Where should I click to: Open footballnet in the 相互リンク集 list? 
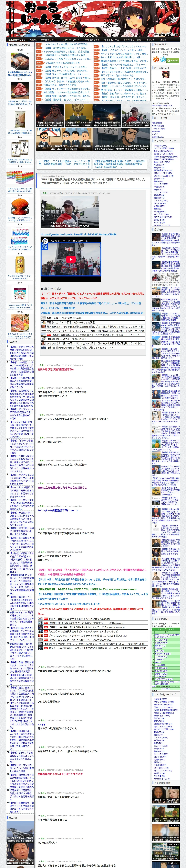tap(156, 131)
